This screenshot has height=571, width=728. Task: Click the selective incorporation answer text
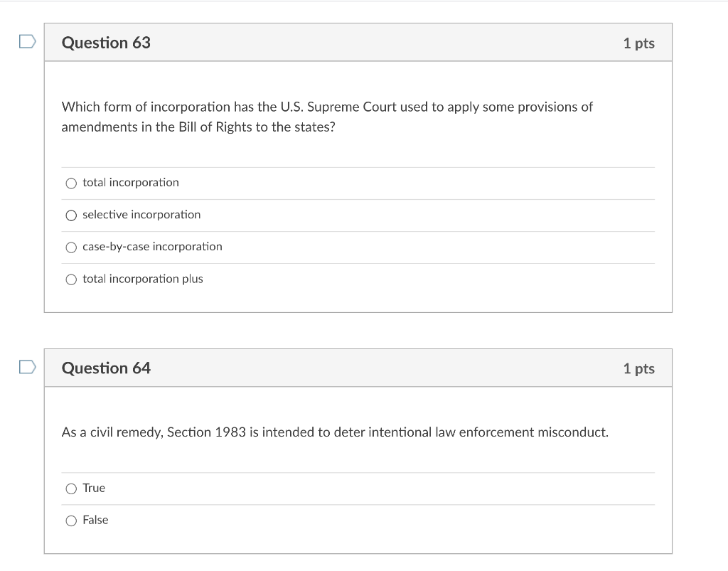coord(141,215)
